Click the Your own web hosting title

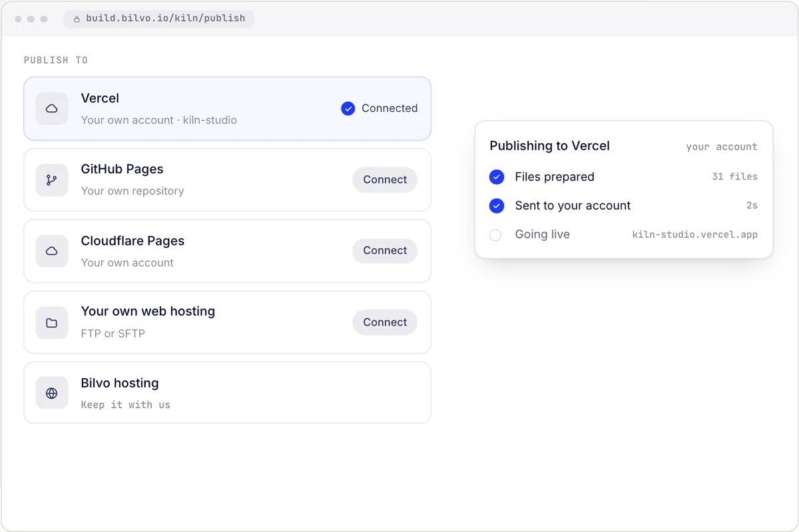[x=148, y=312]
